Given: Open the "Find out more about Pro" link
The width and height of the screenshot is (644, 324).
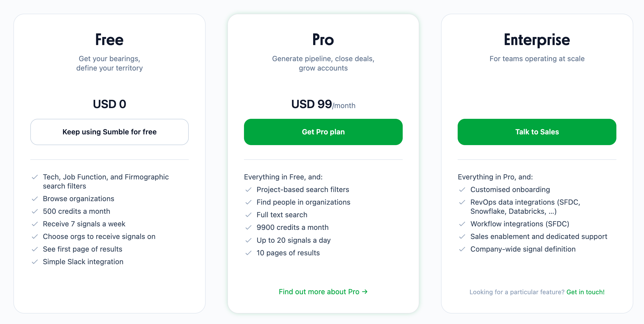Looking at the screenshot, I should coord(319,292).
